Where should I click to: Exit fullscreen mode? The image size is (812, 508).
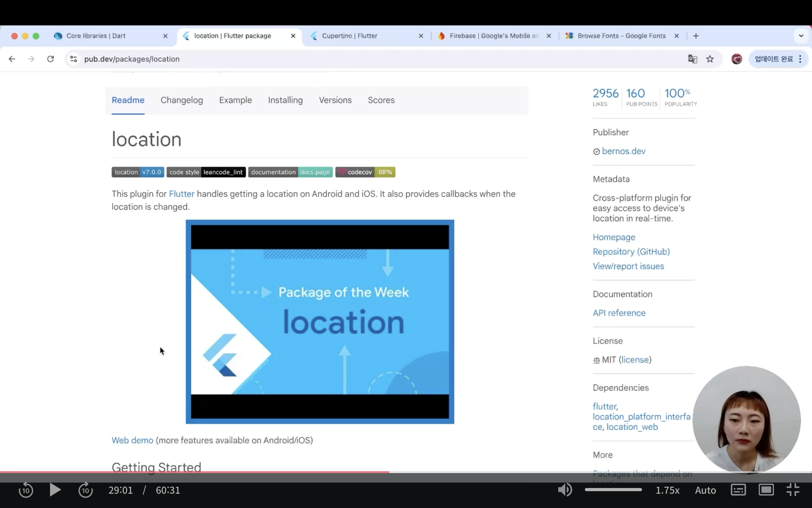pos(793,490)
